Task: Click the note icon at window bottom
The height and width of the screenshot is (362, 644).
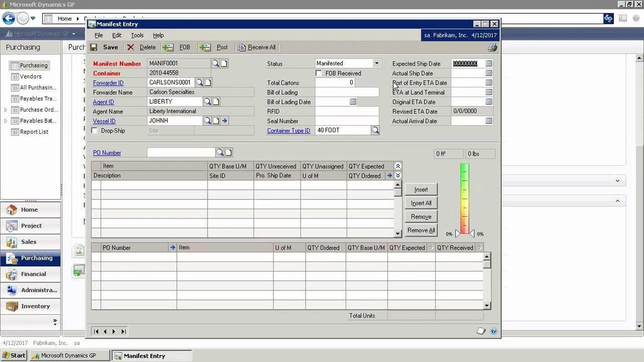Action: 481,331
